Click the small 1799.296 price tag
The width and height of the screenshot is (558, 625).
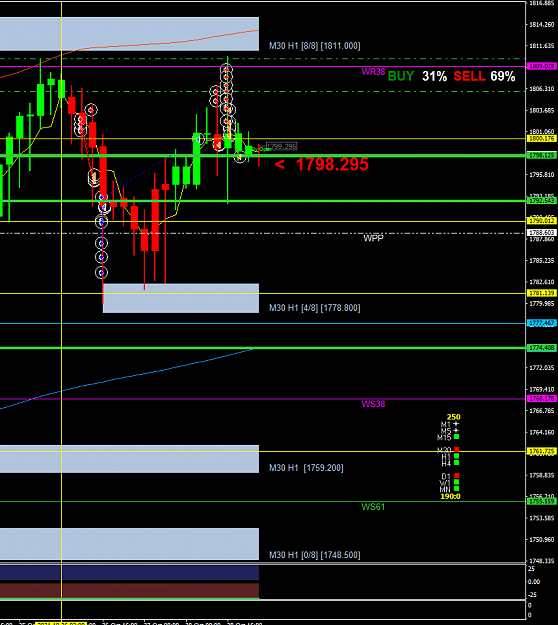pyautogui.click(x=281, y=146)
